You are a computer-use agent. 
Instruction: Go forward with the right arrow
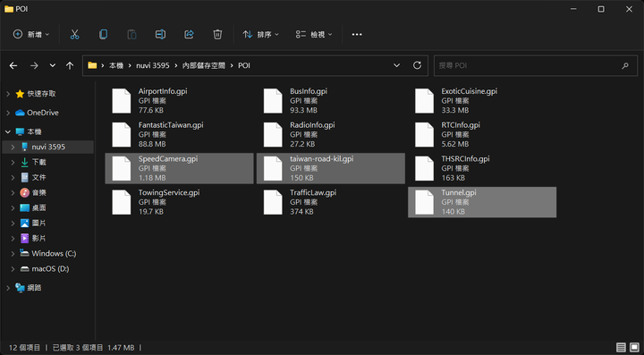tap(34, 65)
